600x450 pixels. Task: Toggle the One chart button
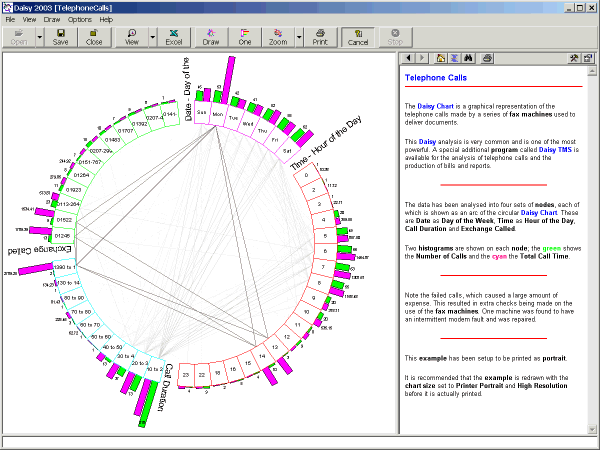pos(245,37)
